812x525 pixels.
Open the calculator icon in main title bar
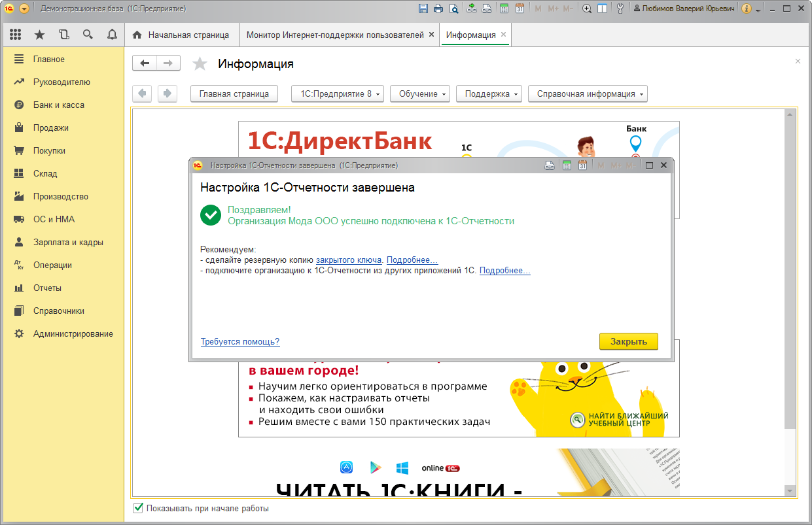pyautogui.click(x=504, y=8)
